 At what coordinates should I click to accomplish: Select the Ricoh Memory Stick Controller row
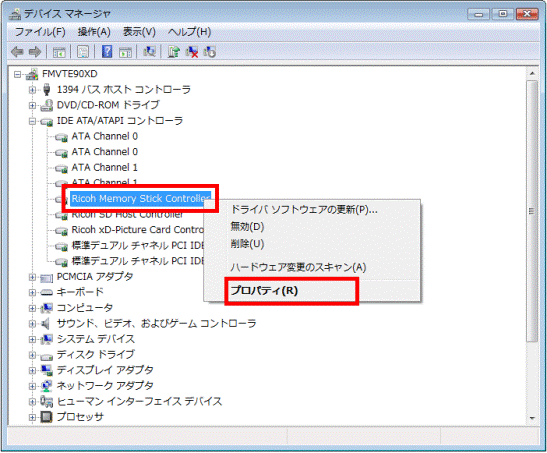click(x=140, y=198)
